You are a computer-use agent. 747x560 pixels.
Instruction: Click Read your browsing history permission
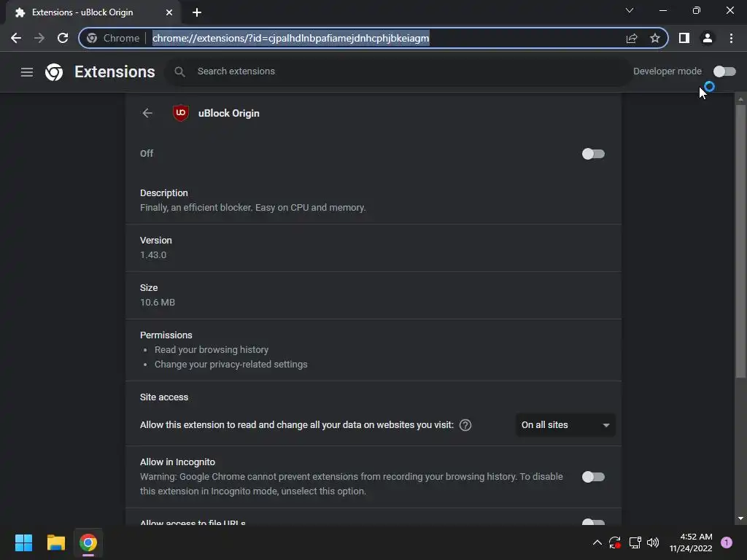pyautogui.click(x=212, y=350)
